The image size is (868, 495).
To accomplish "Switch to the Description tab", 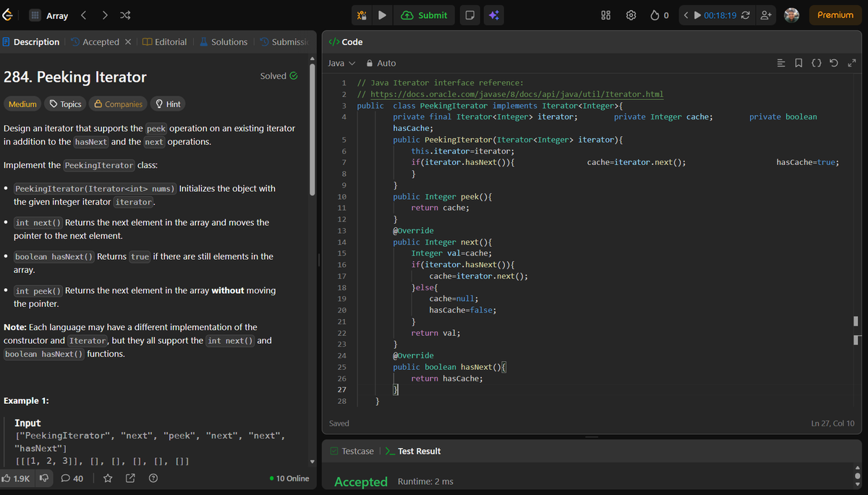I will click(x=31, y=42).
